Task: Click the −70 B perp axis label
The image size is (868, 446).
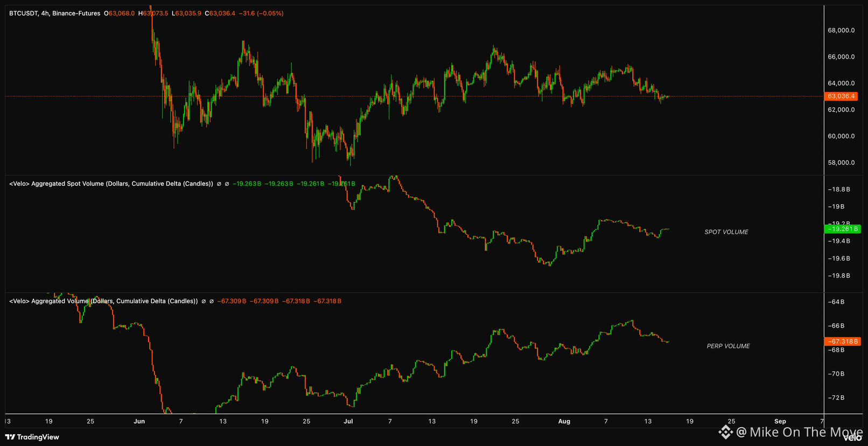Action: point(836,374)
